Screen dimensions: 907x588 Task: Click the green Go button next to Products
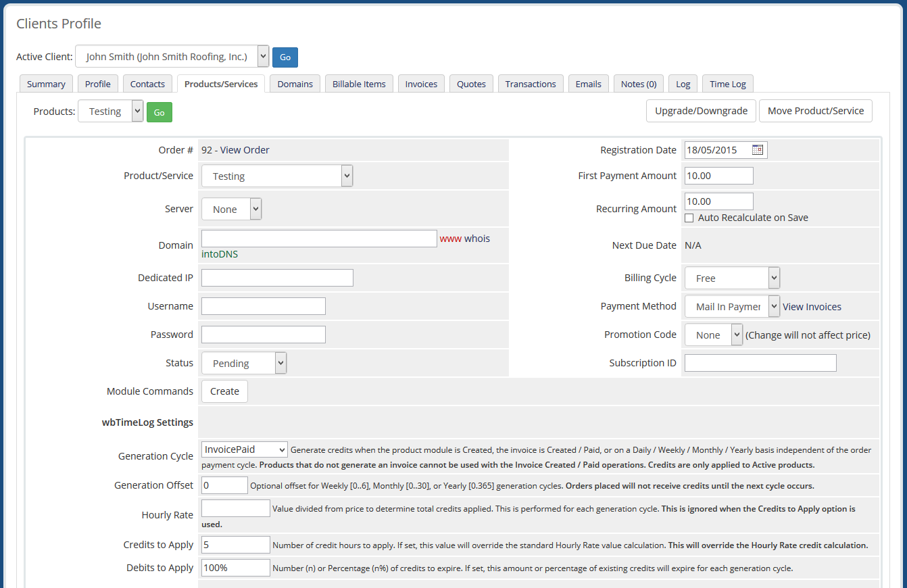(159, 111)
